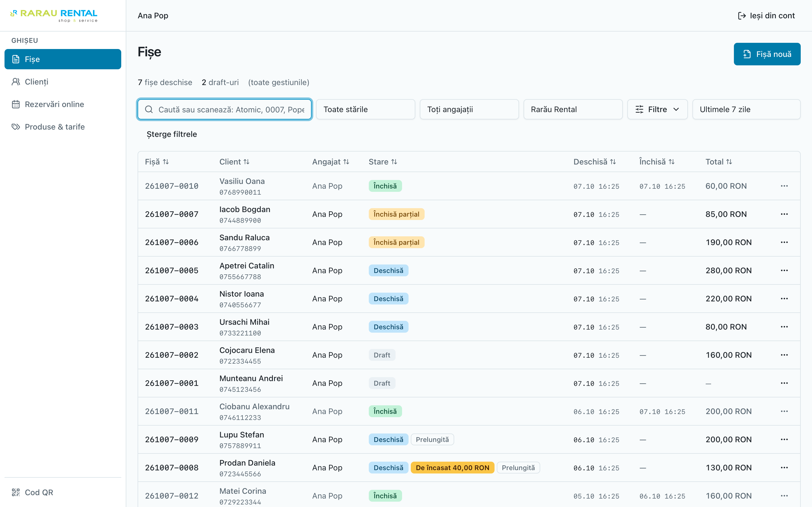This screenshot has height=507, width=812.
Task: Focus the Caută sau scanează search field
Action: click(x=224, y=109)
